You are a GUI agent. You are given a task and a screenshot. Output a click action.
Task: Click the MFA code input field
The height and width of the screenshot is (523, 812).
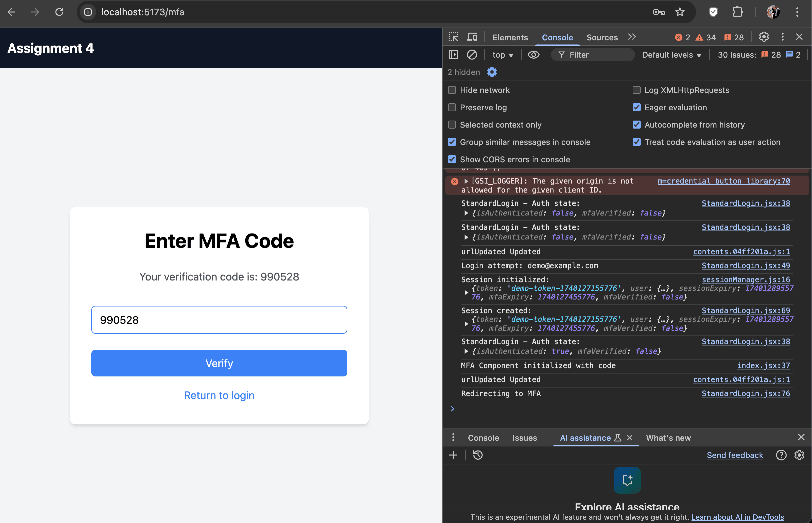[x=219, y=320]
